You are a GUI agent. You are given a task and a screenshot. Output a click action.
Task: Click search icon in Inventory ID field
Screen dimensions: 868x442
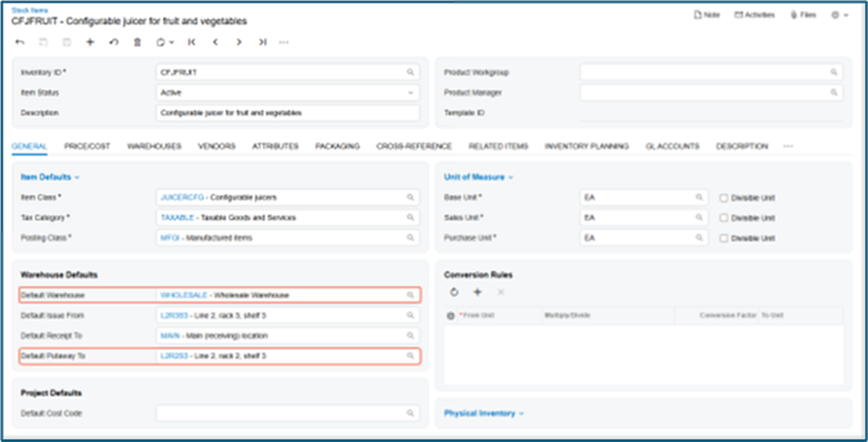click(410, 72)
